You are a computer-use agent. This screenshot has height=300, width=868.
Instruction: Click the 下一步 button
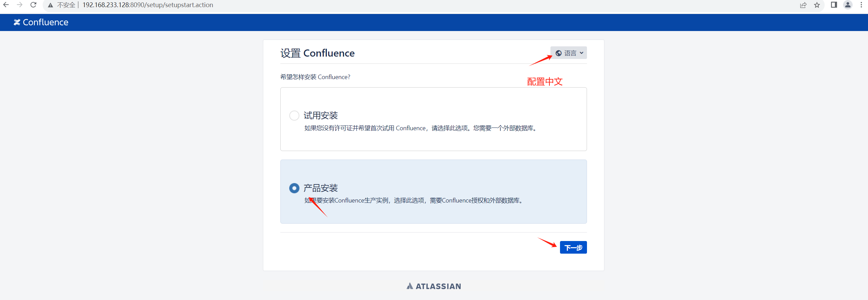point(573,247)
